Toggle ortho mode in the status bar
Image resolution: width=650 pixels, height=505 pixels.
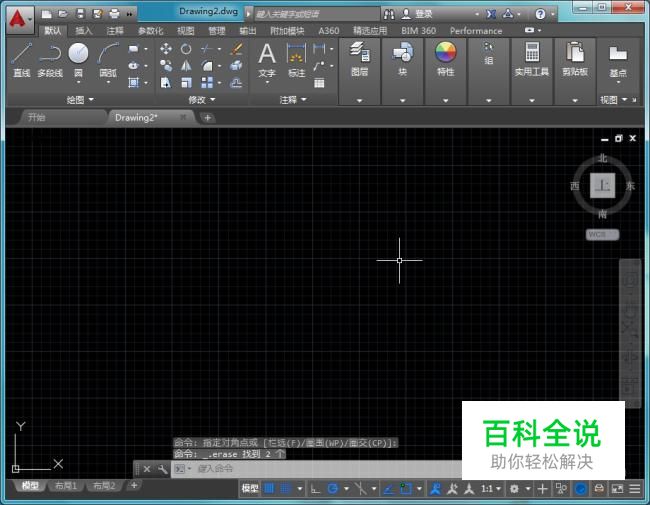(316, 489)
